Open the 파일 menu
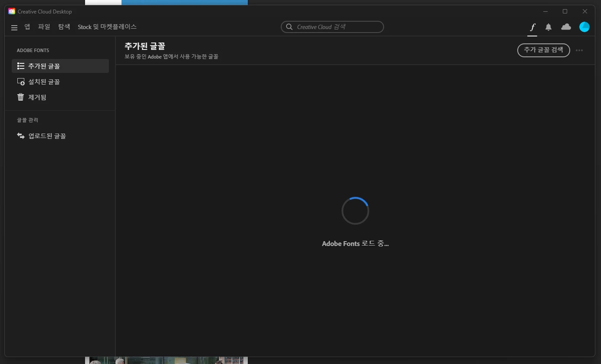The width and height of the screenshot is (601, 364). tap(44, 27)
